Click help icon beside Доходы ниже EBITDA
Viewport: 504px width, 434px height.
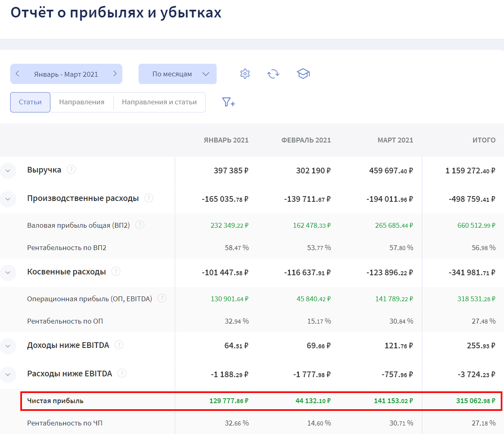click(119, 345)
